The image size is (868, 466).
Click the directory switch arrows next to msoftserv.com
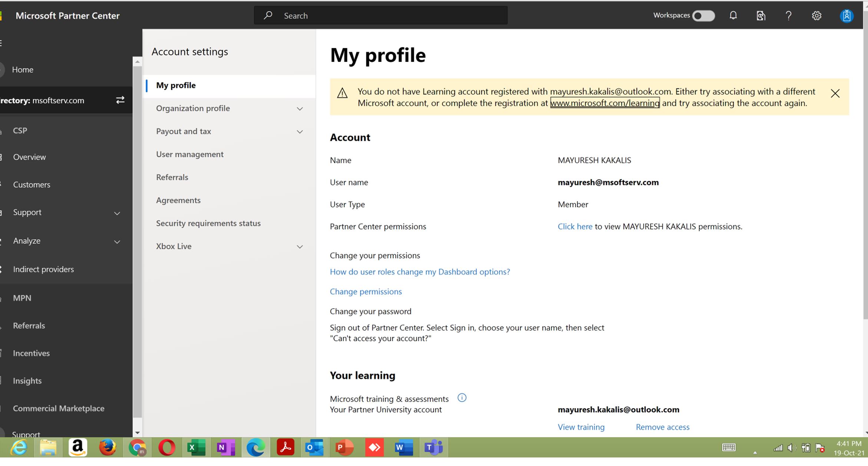pos(120,99)
